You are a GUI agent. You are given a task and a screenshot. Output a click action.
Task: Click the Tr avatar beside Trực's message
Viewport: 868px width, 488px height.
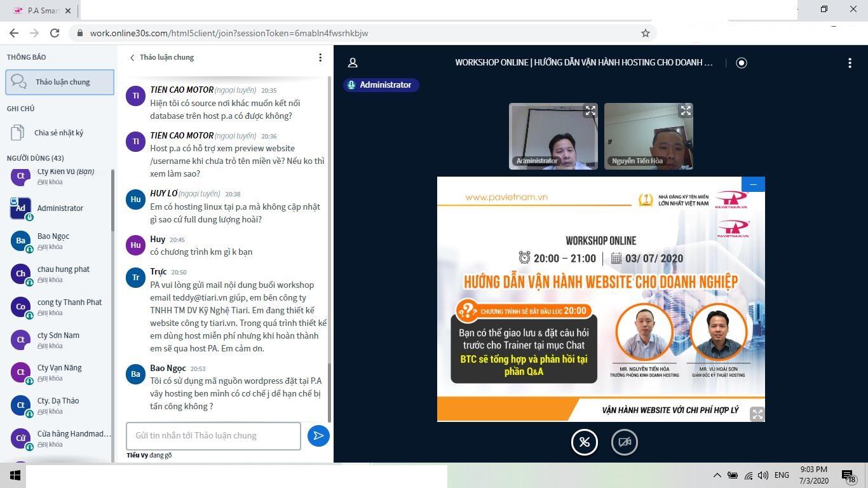tap(135, 278)
